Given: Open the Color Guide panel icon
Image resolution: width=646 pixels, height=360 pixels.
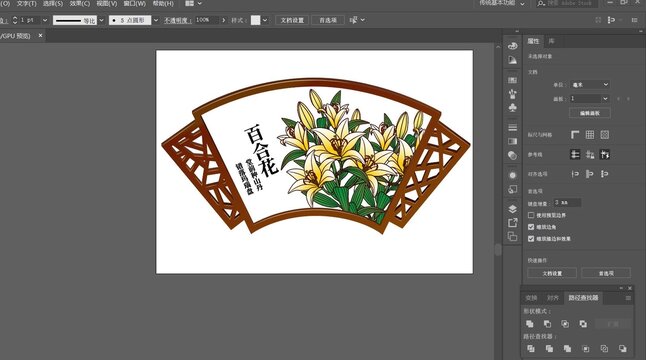Looking at the screenshot, I should (513, 60).
